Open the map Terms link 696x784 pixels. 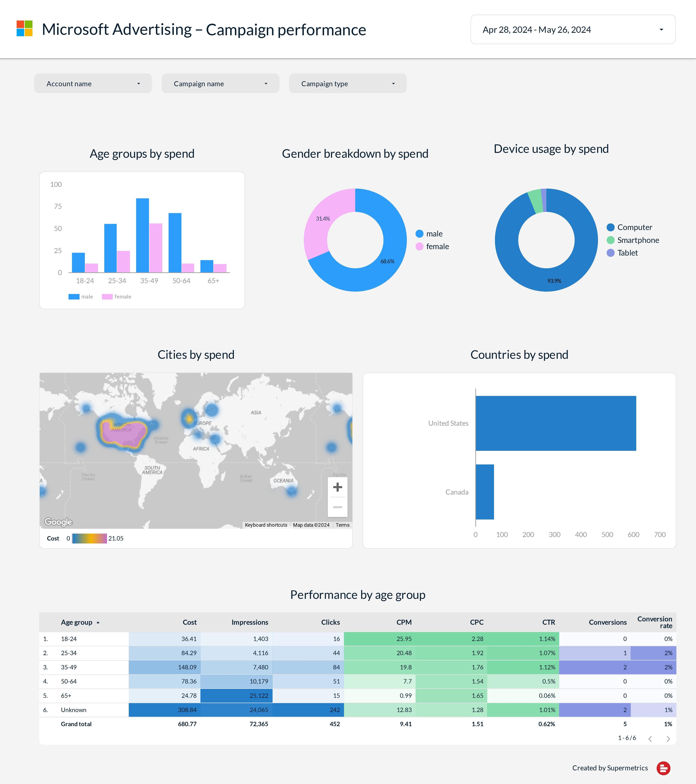click(x=342, y=525)
